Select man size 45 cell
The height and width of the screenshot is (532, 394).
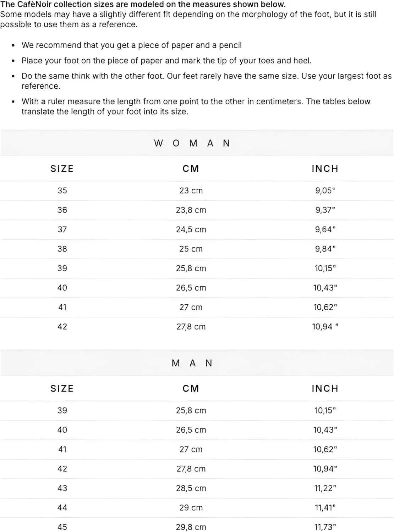coord(62,527)
